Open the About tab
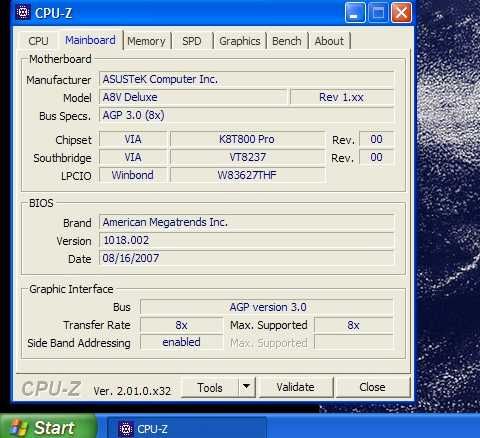Viewport: 480px width, 438px height. pyautogui.click(x=329, y=41)
